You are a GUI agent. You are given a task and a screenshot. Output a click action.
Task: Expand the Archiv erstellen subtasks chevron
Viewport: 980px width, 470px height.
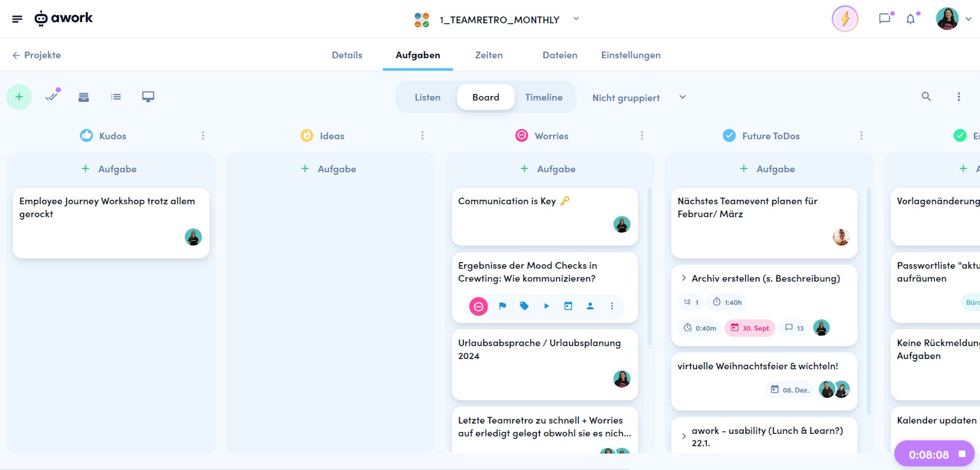684,278
